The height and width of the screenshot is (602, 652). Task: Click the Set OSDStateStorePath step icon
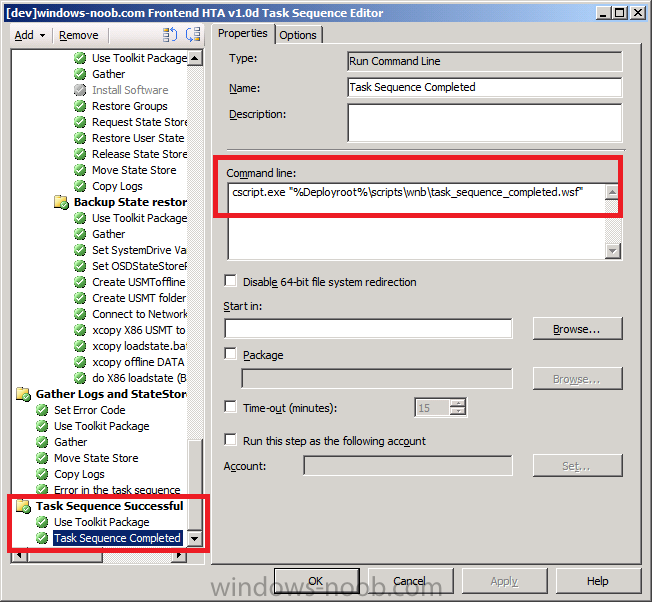[80, 266]
